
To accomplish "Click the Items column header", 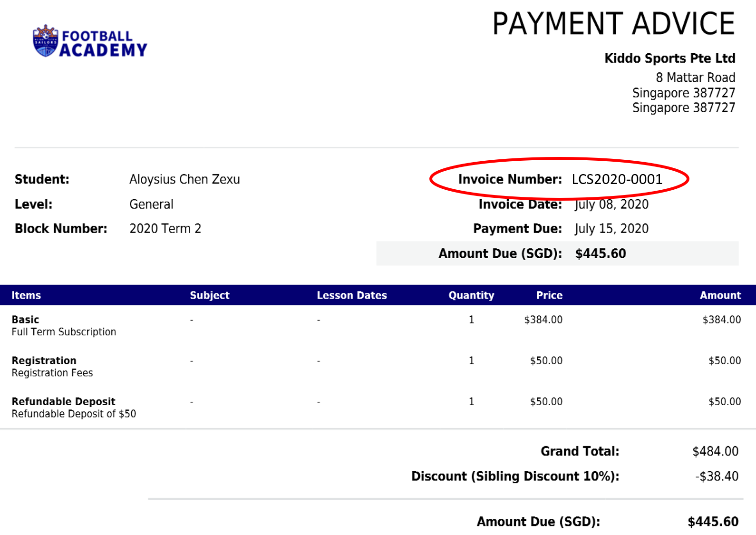I will coord(26,295).
